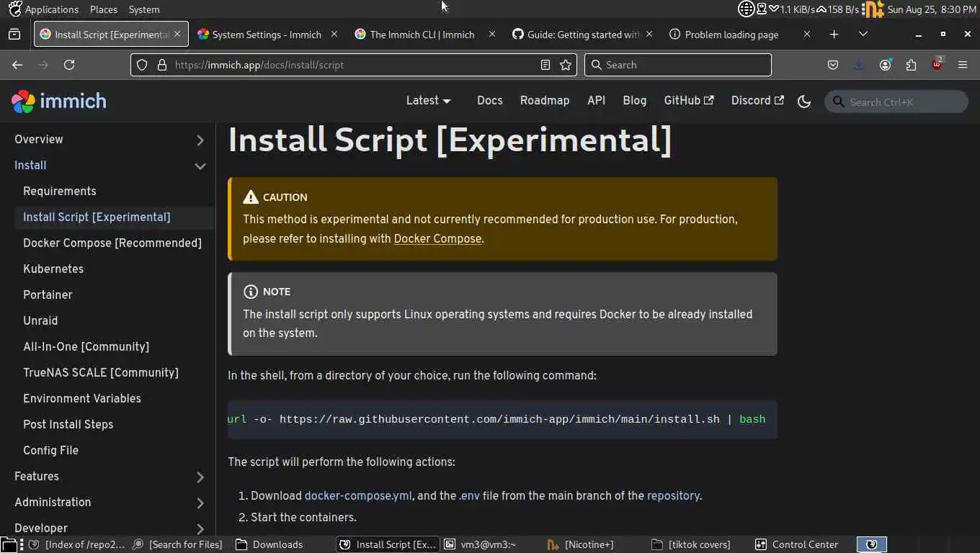The width and height of the screenshot is (980, 553).
Task: Switch to The Immich CLI tab
Action: (425, 34)
